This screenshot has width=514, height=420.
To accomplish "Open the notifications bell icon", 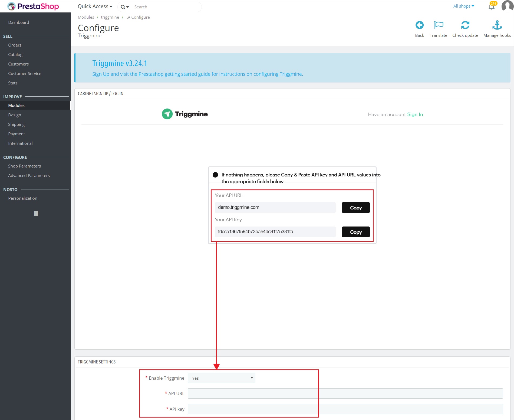I will pyautogui.click(x=492, y=6).
